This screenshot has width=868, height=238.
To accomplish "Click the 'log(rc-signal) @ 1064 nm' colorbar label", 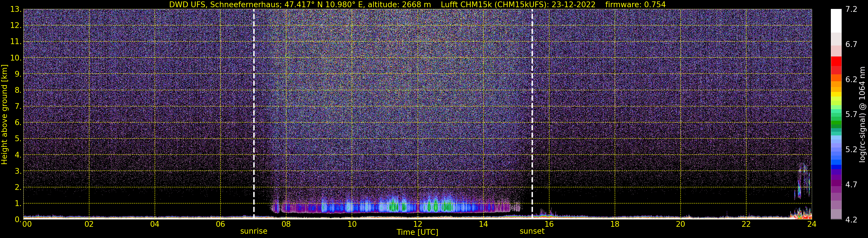I will [x=862, y=114].
